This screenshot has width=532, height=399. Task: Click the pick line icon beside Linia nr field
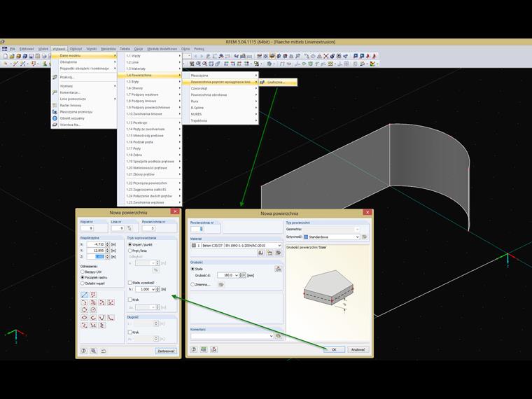click(129, 228)
